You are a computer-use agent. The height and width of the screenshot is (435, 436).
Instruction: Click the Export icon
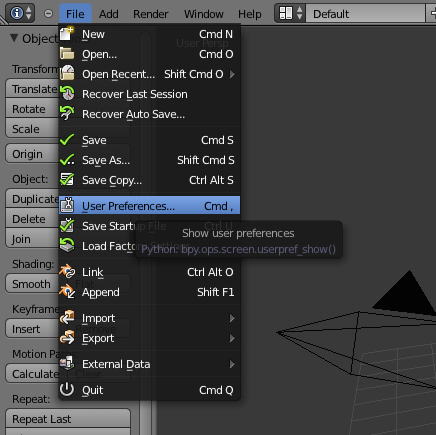coord(67,337)
